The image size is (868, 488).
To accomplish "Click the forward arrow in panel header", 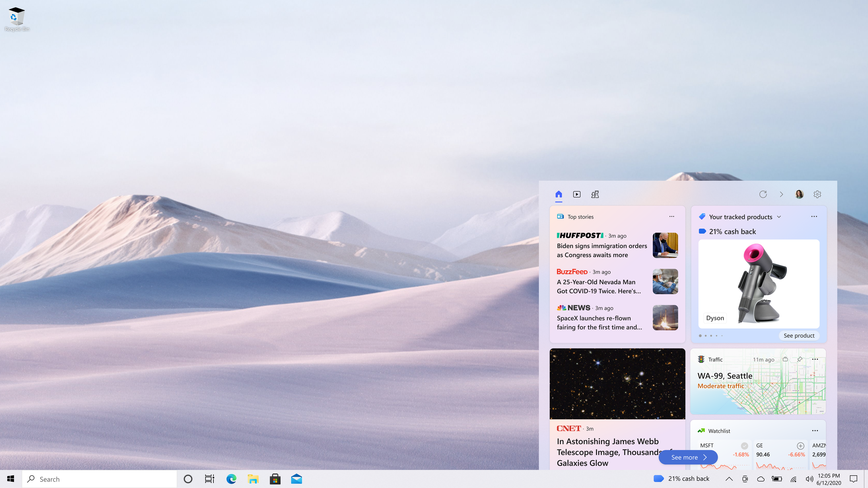I will tap(781, 194).
